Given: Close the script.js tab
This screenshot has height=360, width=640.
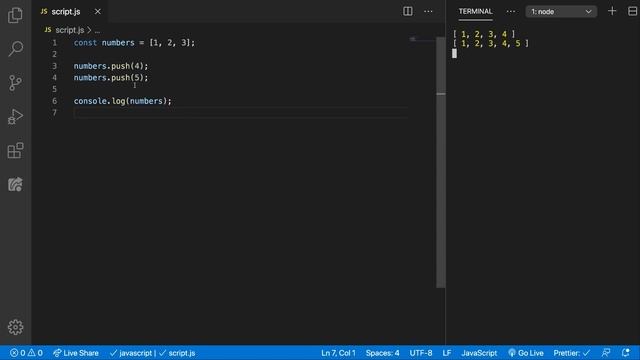Looking at the screenshot, I should pyautogui.click(x=98, y=11).
